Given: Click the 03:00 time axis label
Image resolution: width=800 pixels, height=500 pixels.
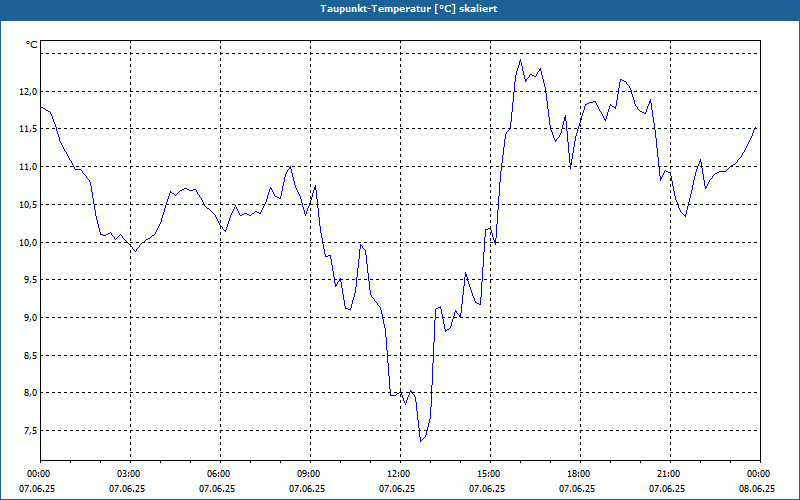Looking at the screenshot, I should (x=131, y=474).
